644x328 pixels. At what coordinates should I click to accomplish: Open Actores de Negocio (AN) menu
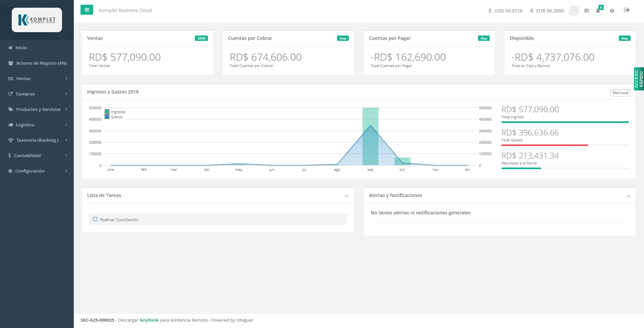(37, 63)
